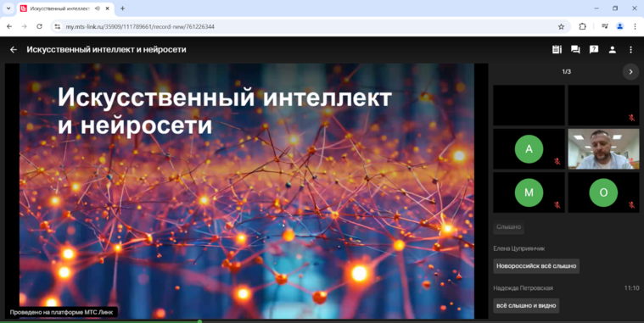View site information for the address bar
Viewport: 644px width, 323px height.
pyautogui.click(x=58, y=26)
